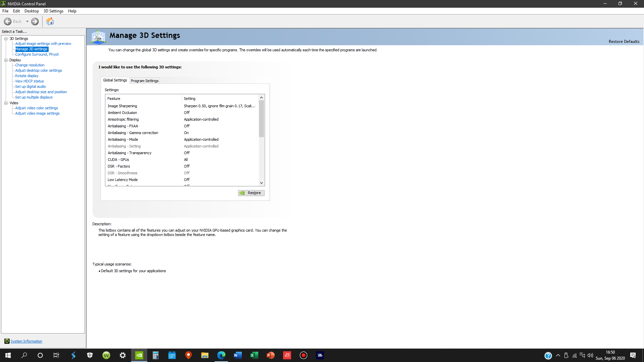Viewport: 644px width, 362px height.
Task: Open the File menu
Action: pos(5,11)
